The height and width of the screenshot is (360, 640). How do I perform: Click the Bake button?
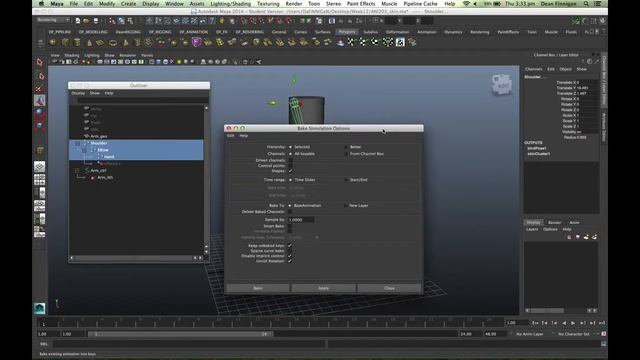[x=258, y=288]
